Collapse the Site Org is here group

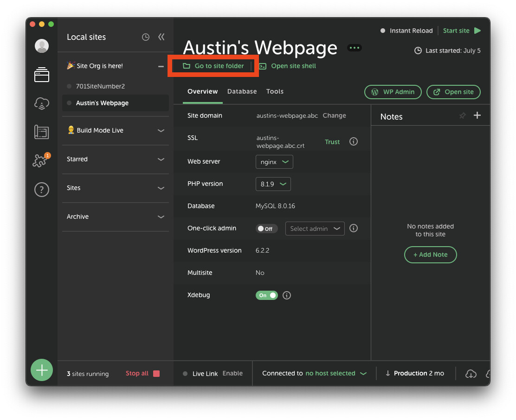click(161, 66)
